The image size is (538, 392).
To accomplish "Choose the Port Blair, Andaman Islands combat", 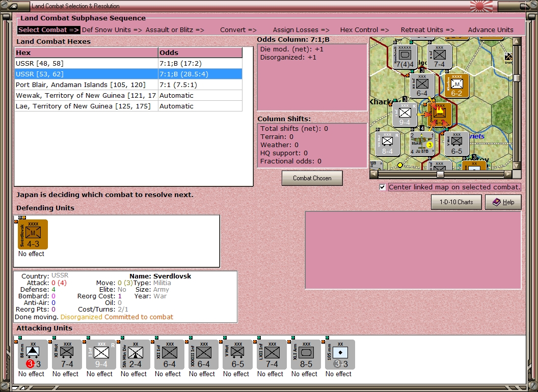I will (x=128, y=85).
